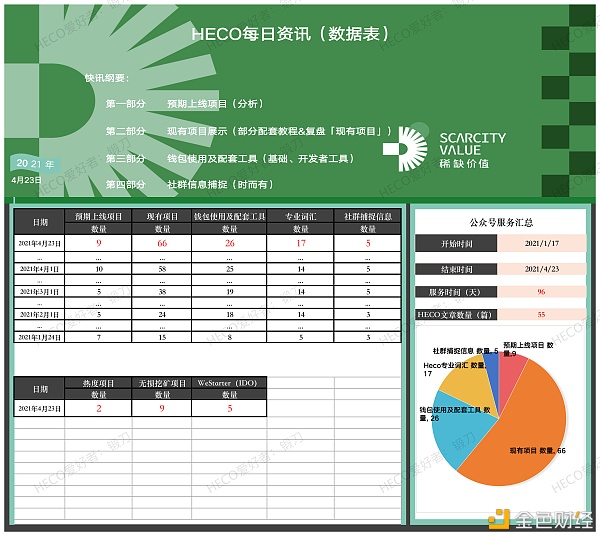This screenshot has height=536, width=600.
Task: Select value 10 in the 2021年4月1日 row
Action: [x=99, y=269]
